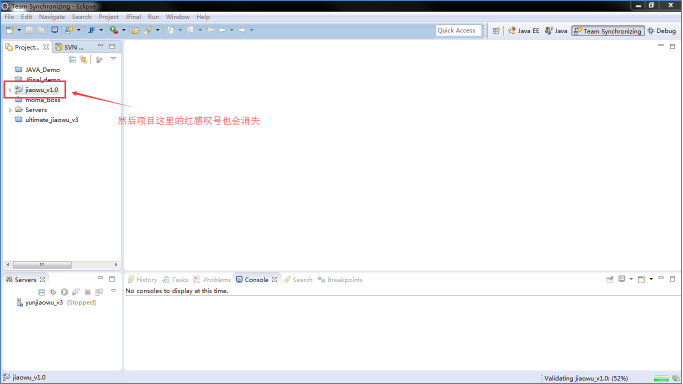
Task: Select the yunjiaowu_v3 server entry
Action: pos(56,302)
